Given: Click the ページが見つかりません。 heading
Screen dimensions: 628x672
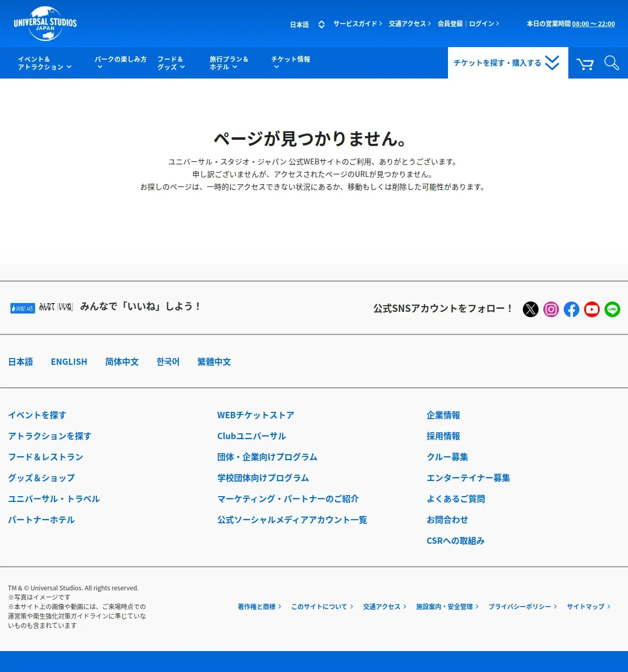Looking at the screenshot, I should pyautogui.click(x=310, y=139).
